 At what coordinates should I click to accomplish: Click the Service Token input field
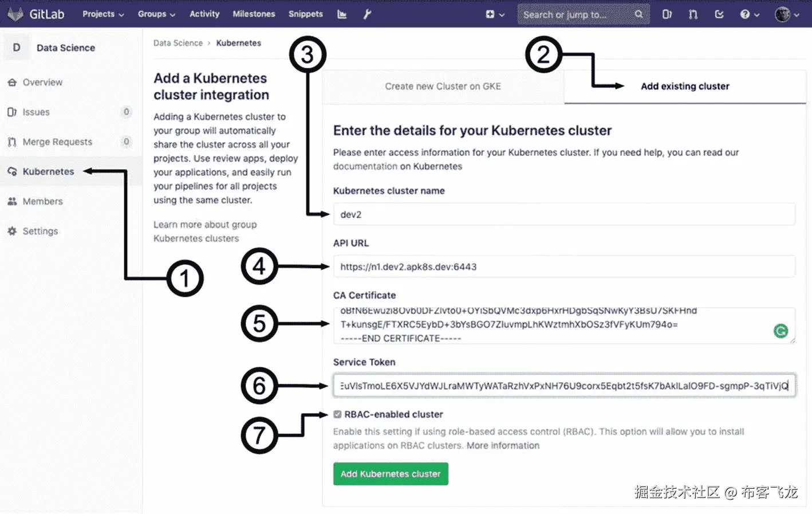point(564,386)
